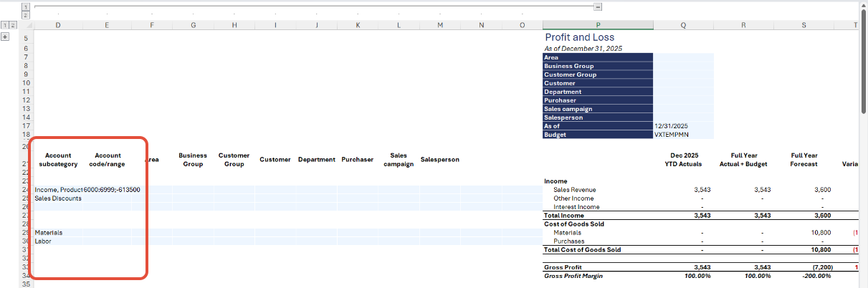Image resolution: width=868 pixels, height=288 pixels.
Task: Select the As of date 12/31/2025 cell
Action: point(683,126)
